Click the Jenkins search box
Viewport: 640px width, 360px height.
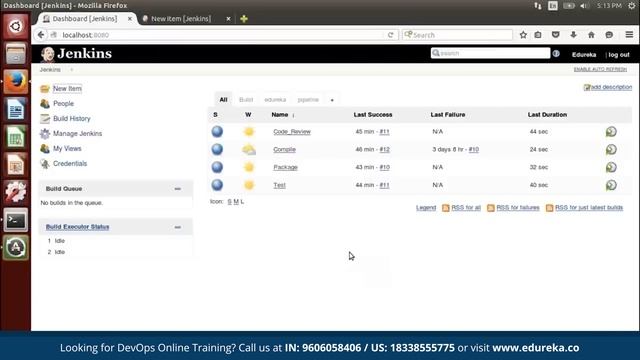point(490,53)
